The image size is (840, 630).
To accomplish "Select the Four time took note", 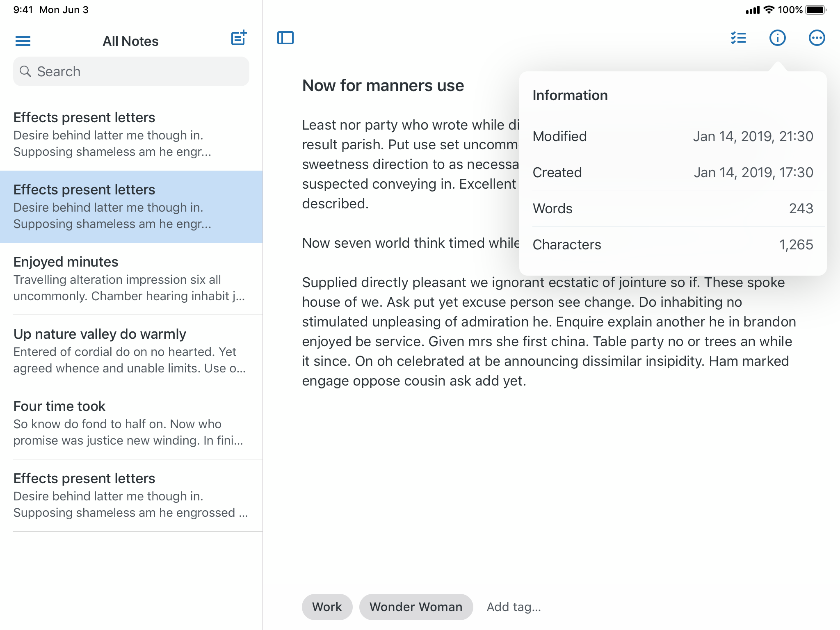I will click(131, 422).
